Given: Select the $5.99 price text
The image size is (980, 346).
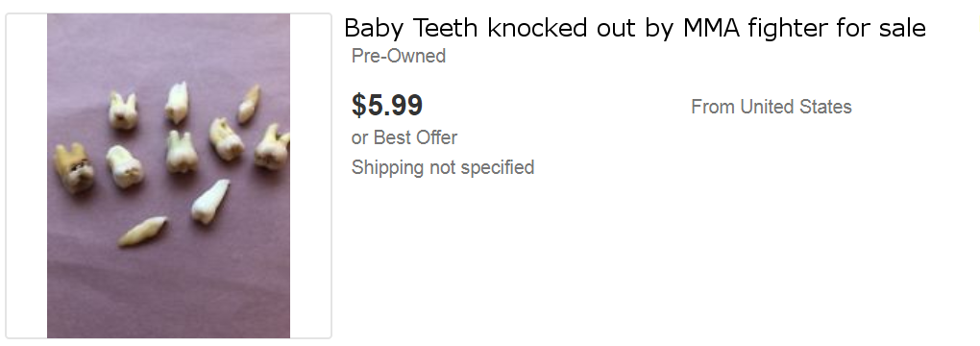Looking at the screenshot, I should 387,105.
